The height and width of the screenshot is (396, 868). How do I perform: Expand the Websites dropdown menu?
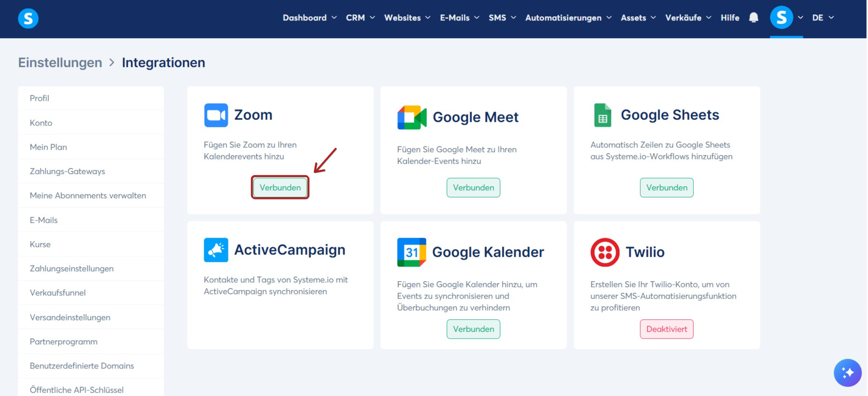coord(407,18)
